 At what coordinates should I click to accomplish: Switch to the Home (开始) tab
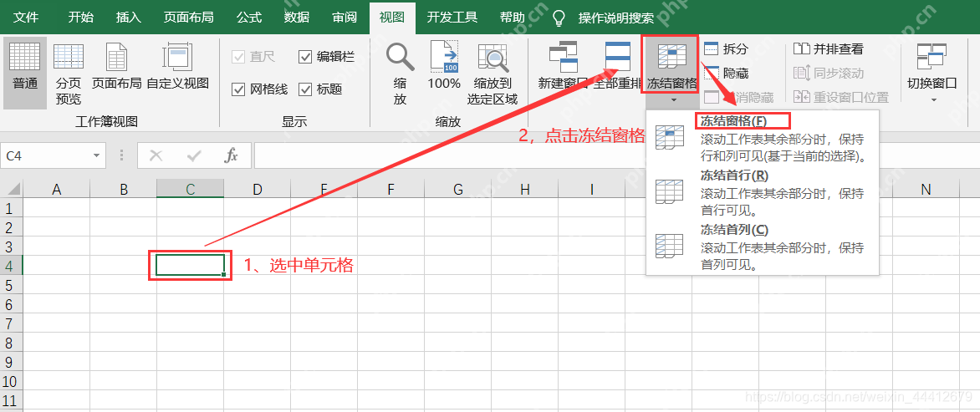tap(80, 18)
